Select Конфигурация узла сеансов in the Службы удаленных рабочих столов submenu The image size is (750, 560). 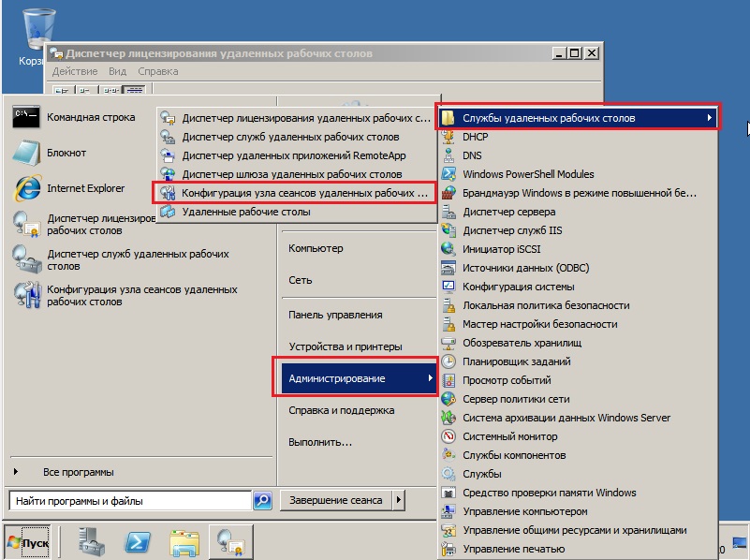pyautogui.click(x=297, y=193)
